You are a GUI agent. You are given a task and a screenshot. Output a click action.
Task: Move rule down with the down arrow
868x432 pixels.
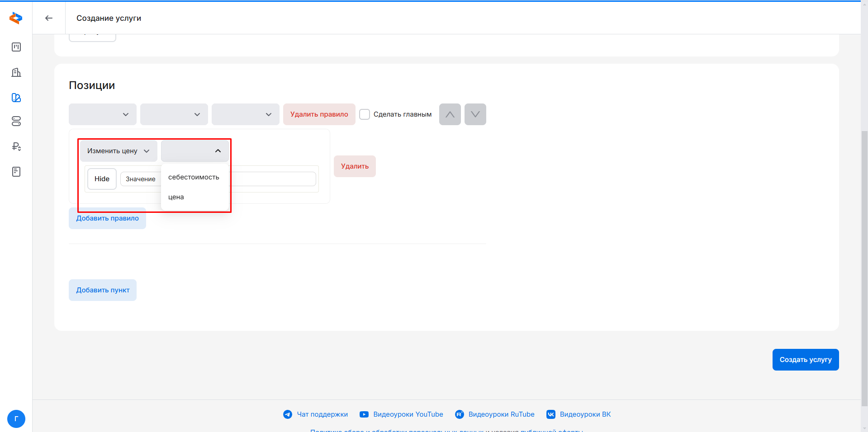tap(475, 114)
